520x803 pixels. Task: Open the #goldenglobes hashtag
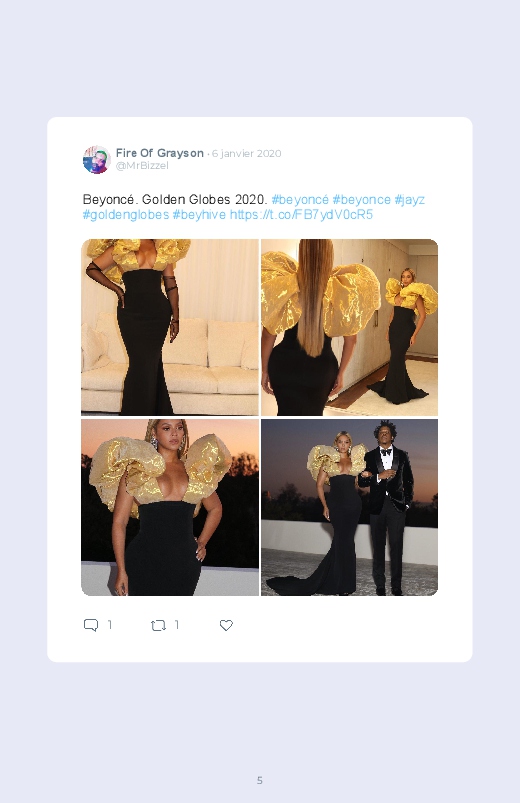[x=126, y=214]
